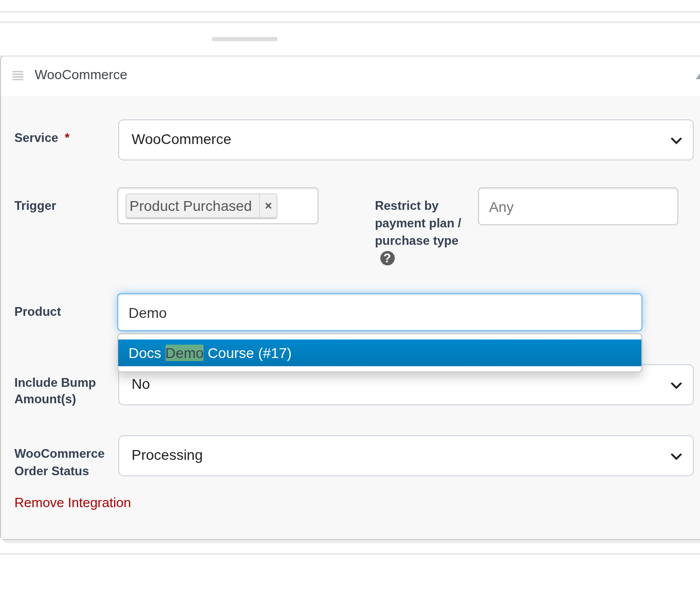
Task: Click the Restrict by payment plan label
Action: point(418,223)
